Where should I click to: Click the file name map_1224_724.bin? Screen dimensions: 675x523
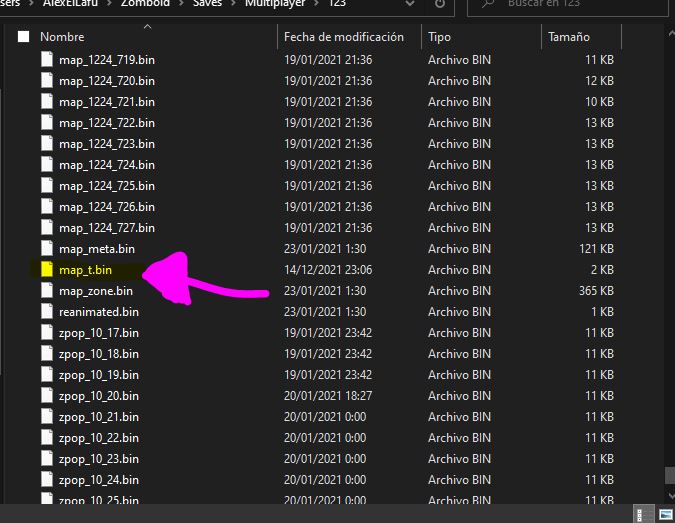click(107, 165)
